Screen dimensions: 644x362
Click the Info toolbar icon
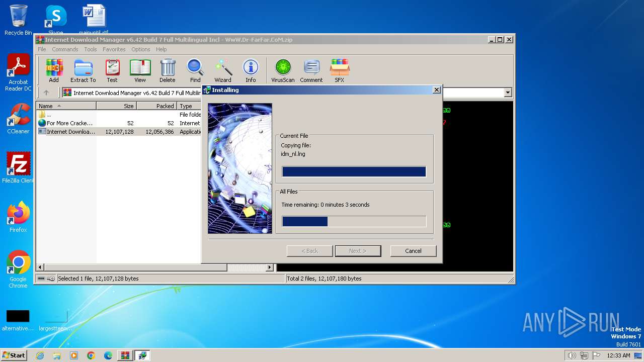(251, 70)
